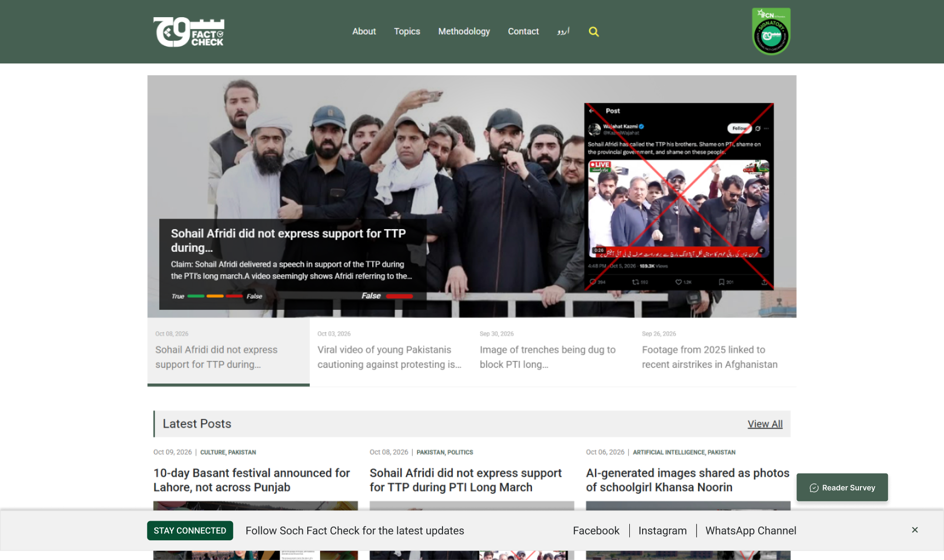Open the search magnifier icon

pyautogui.click(x=593, y=31)
